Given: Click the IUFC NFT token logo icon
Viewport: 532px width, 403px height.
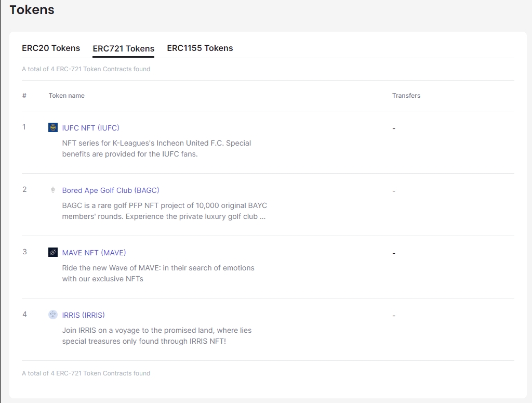Looking at the screenshot, I should coord(52,127).
